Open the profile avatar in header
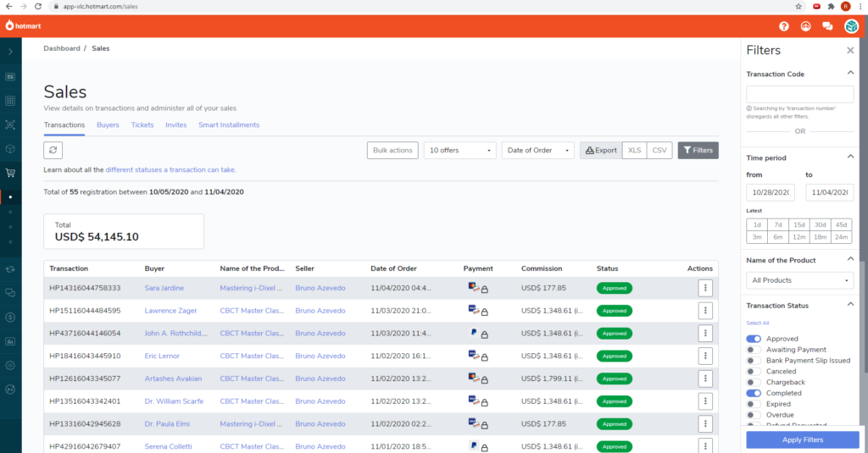Viewport: 868px width, 453px height. coord(851,26)
